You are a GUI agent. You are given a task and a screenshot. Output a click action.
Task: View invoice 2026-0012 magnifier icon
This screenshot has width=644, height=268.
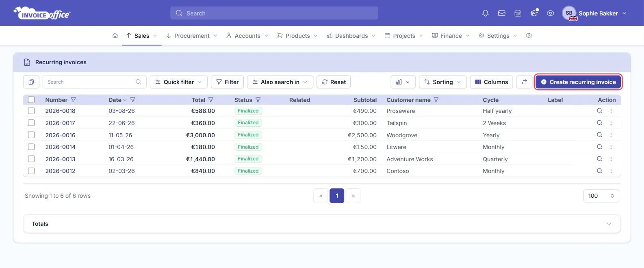[599, 171]
